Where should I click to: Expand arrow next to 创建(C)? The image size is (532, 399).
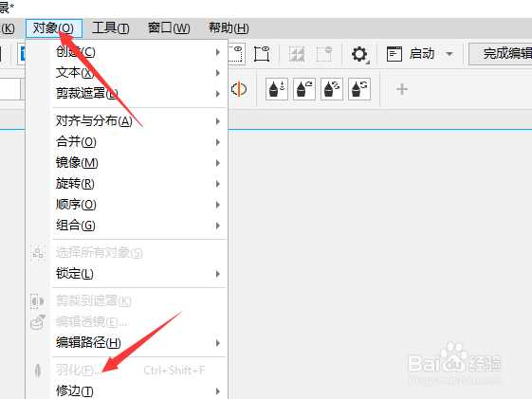click(x=218, y=52)
